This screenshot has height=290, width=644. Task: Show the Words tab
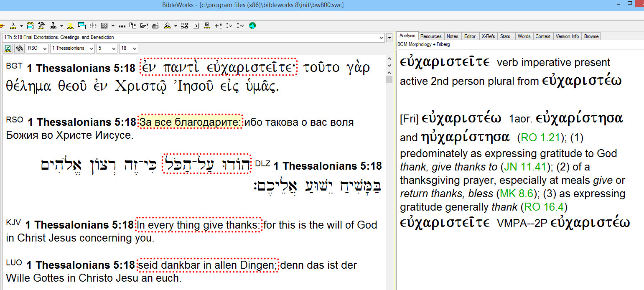tap(524, 36)
